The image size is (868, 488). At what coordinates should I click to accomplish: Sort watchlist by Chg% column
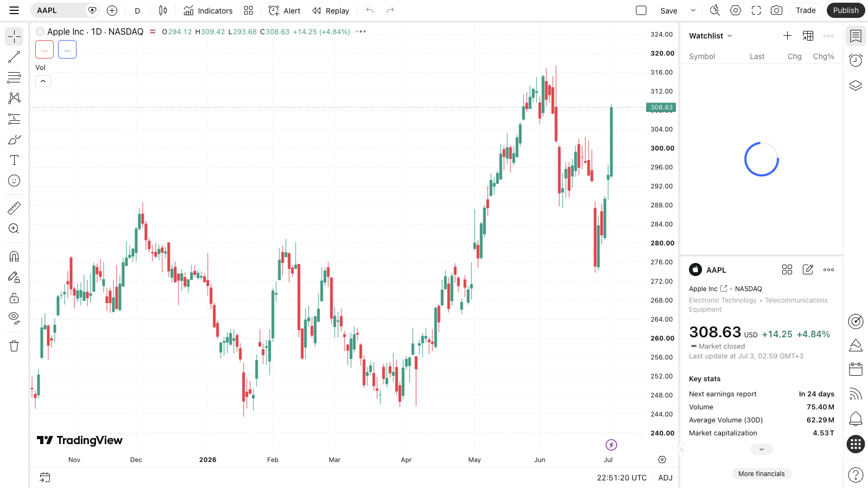click(x=824, y=56)
